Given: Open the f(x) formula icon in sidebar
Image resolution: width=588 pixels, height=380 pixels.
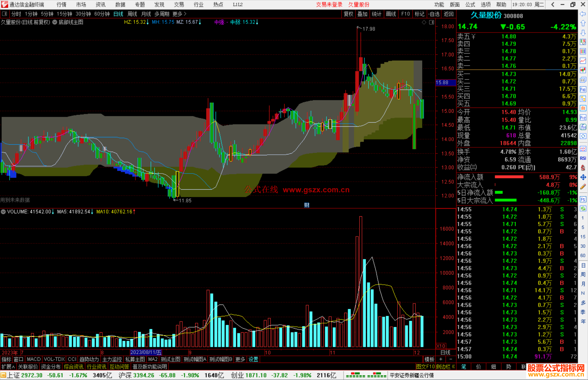Looking at the screenshot, I should click(583, 127).
